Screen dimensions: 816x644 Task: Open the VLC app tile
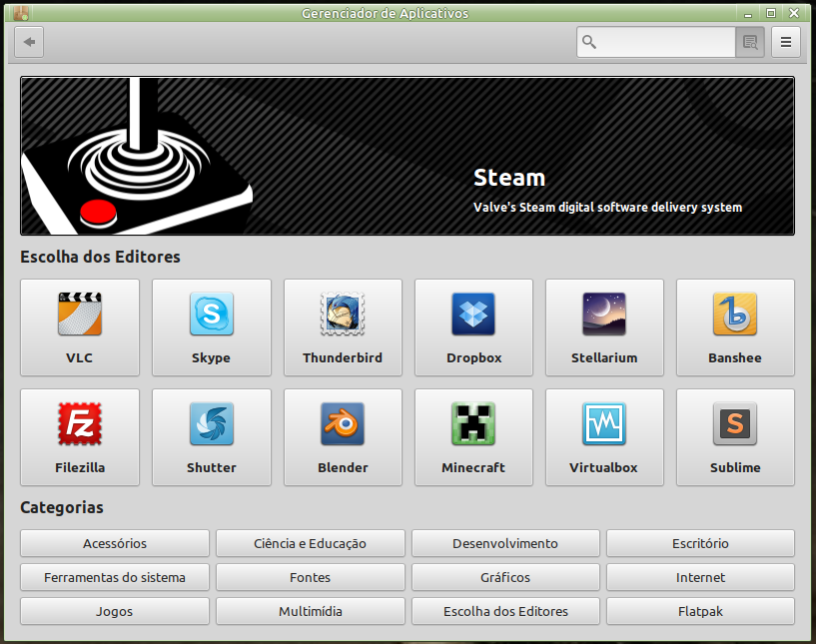80,327
